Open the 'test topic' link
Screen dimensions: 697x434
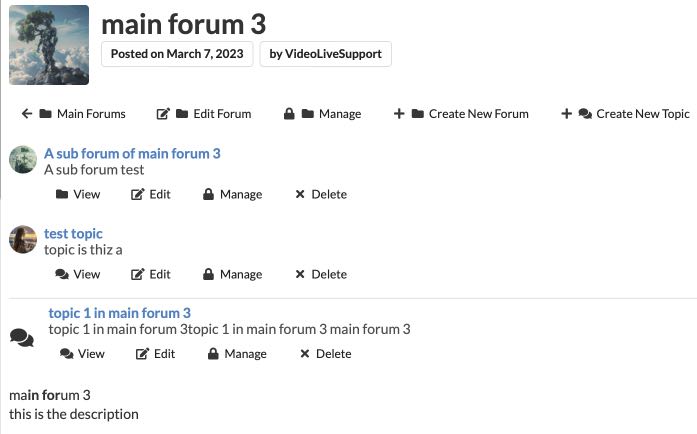tap(73, 233)
